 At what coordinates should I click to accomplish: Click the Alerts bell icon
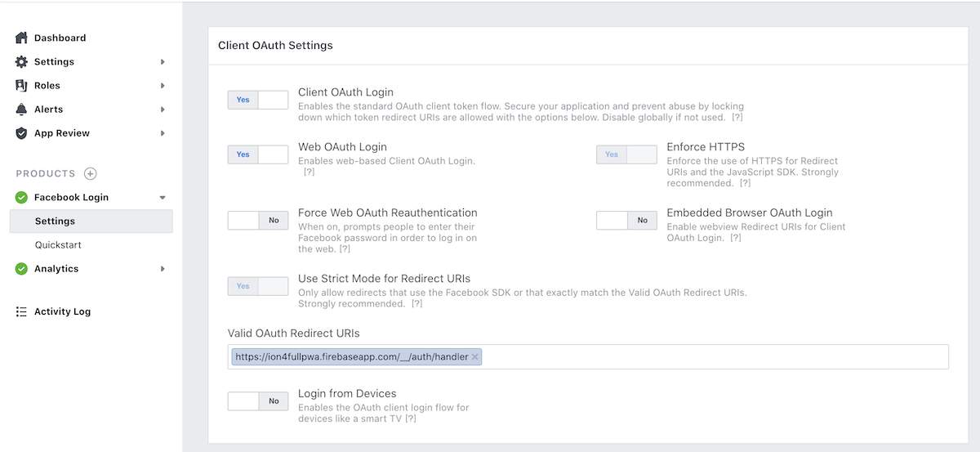[x=21, y=109]
